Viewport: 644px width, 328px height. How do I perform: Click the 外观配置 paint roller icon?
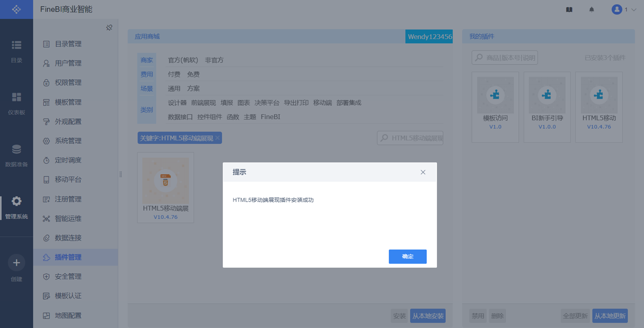(x=46, y=121)
